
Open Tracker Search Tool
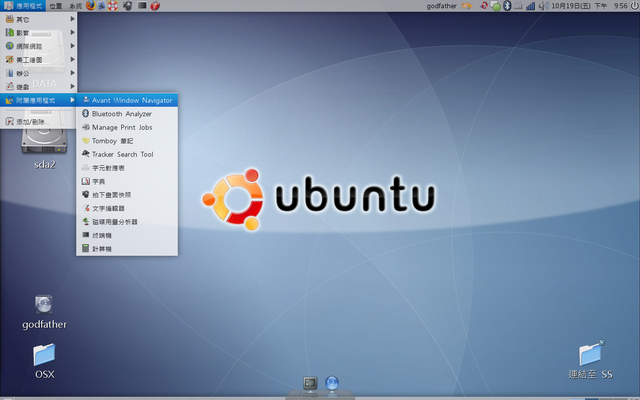tap(127, 154)
